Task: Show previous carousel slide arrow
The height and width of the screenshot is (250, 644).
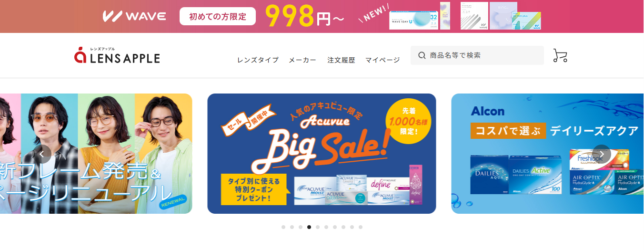Action: [42, 154]
